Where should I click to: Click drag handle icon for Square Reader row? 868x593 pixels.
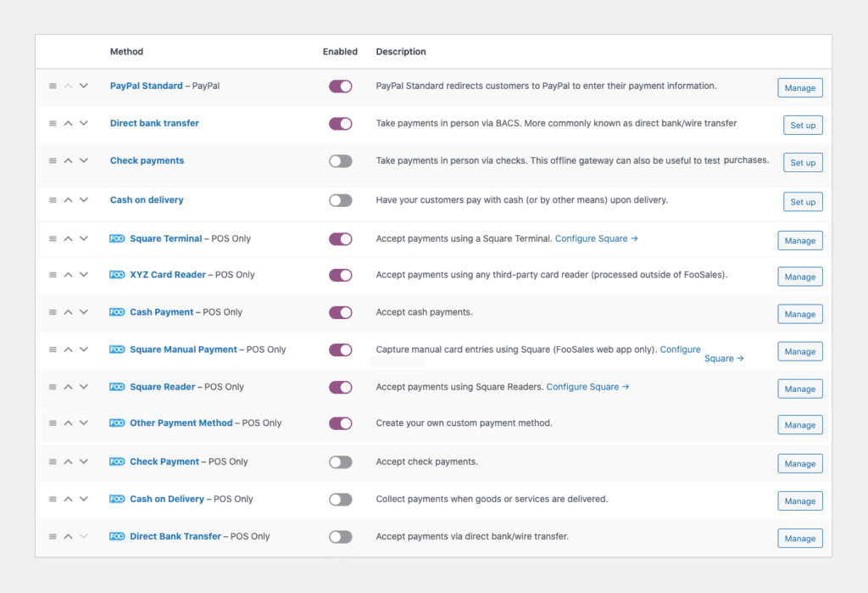click(53, 387)
